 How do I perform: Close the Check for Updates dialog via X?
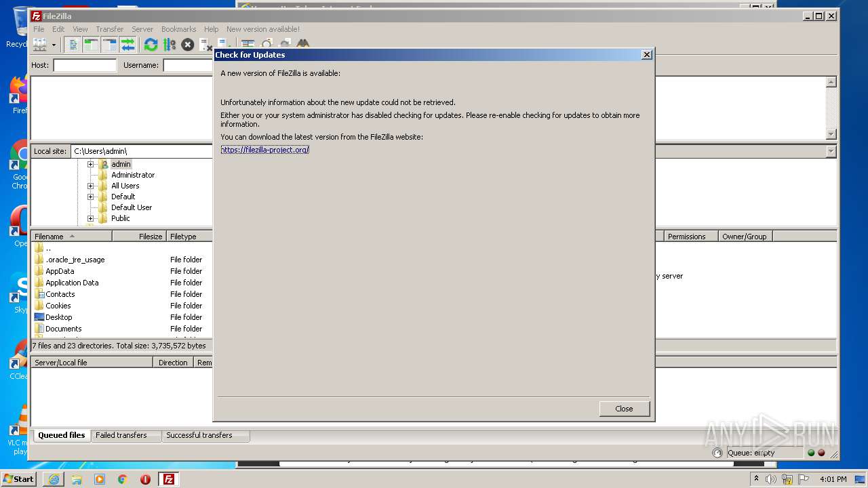[646, 55]
